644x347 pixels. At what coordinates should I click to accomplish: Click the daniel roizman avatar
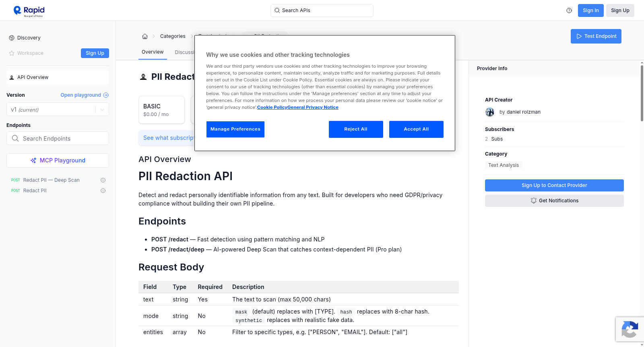[490, 112]
